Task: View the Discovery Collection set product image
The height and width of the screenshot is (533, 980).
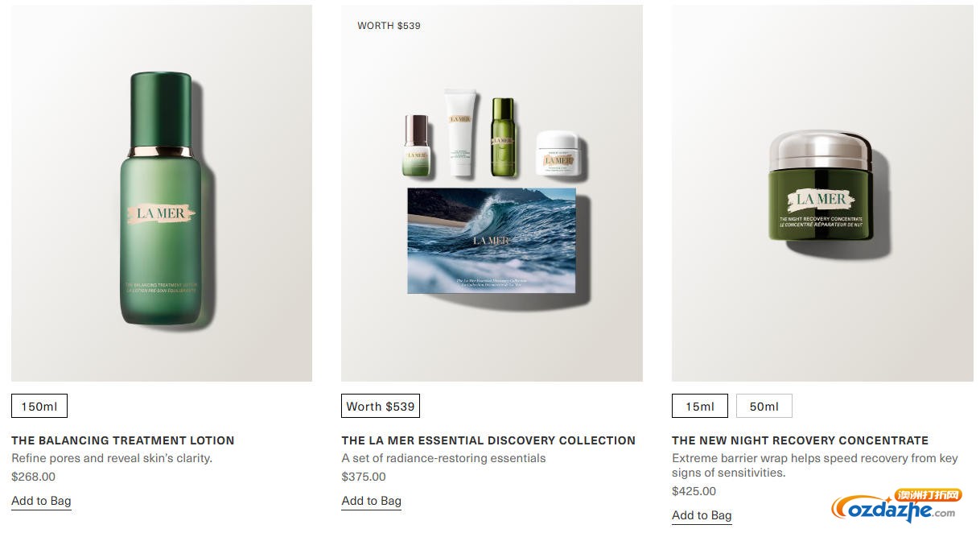Action: (492, 193)
